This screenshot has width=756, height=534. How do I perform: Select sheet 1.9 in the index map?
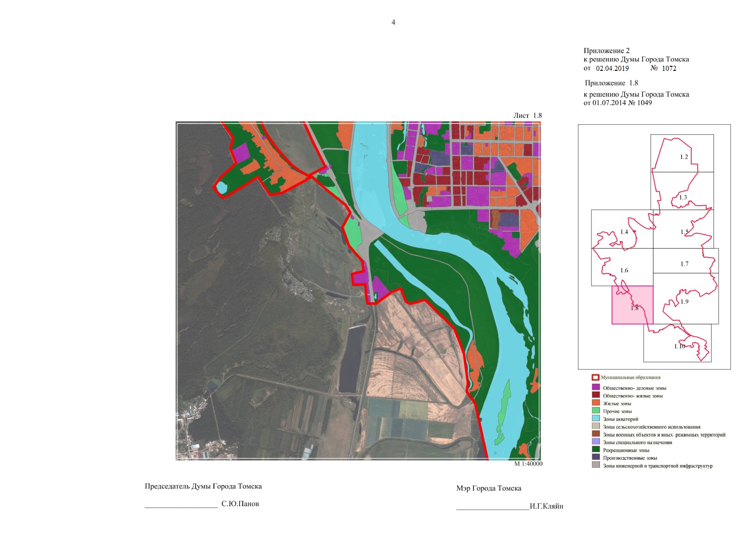684,301
